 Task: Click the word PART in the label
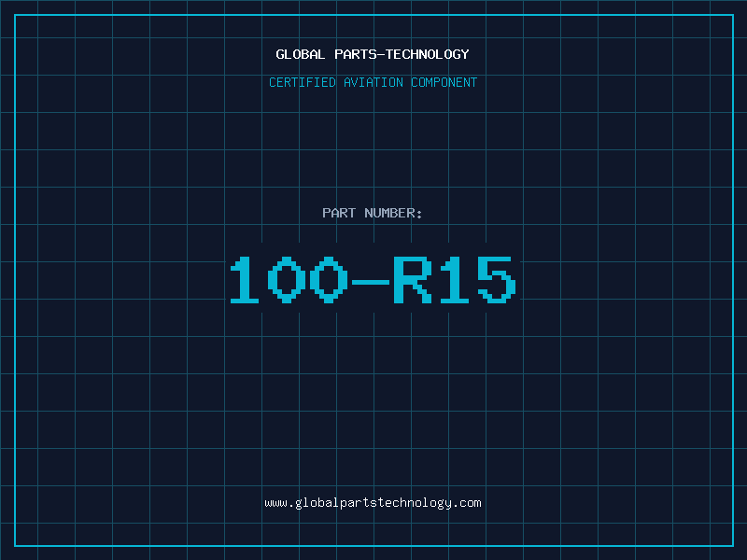click(339, 213)
